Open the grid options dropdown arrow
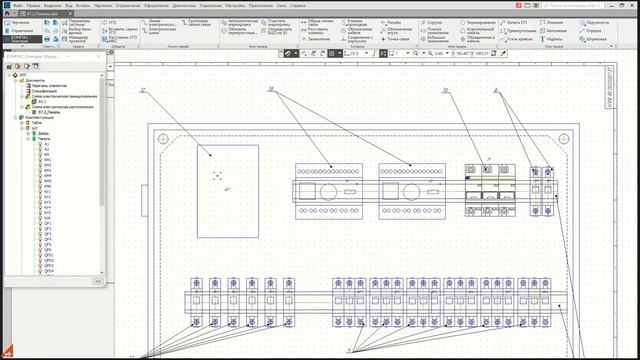This screenshot has width=640, height=360. [x=340, y=53]
